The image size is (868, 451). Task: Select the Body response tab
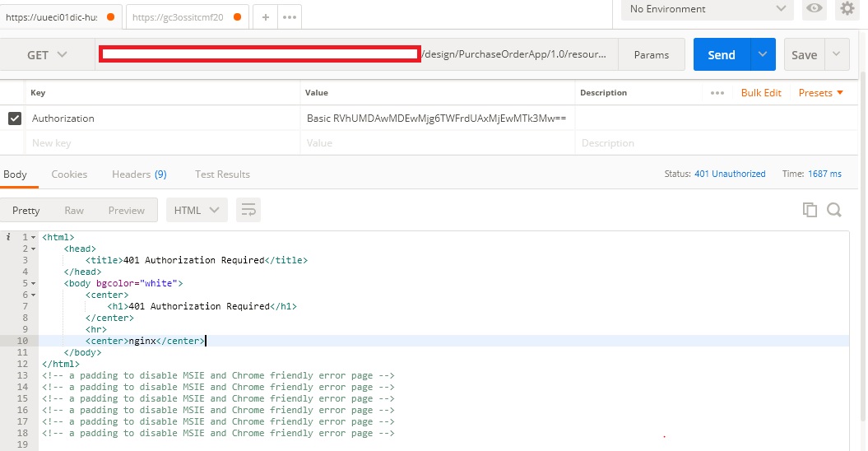[x=15, y=174]
